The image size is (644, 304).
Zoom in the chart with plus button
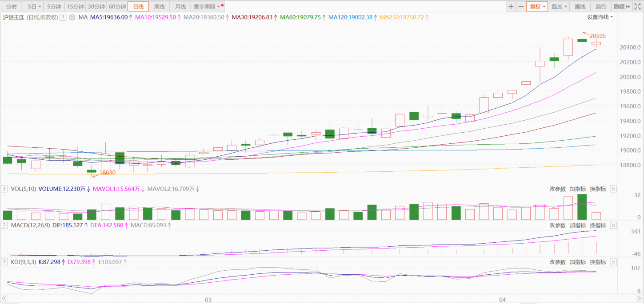[511, 7]
